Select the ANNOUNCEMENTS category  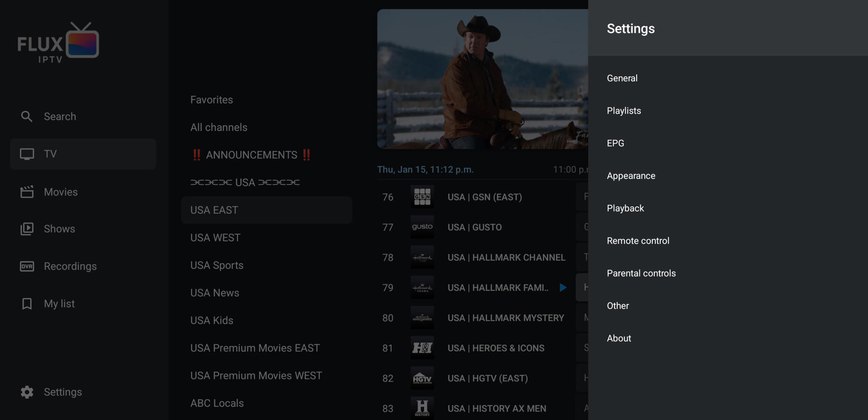pos(251,155)
